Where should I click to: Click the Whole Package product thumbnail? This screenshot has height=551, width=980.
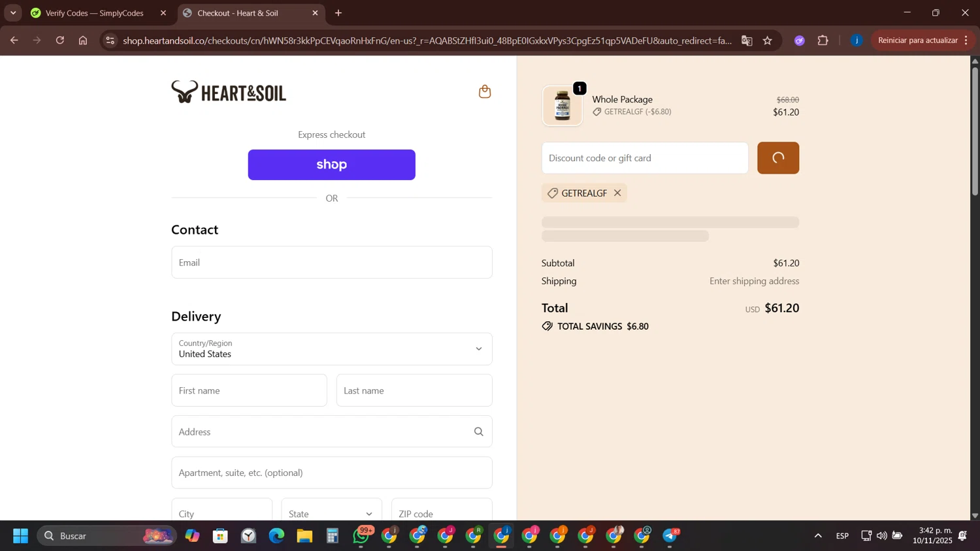563,106
